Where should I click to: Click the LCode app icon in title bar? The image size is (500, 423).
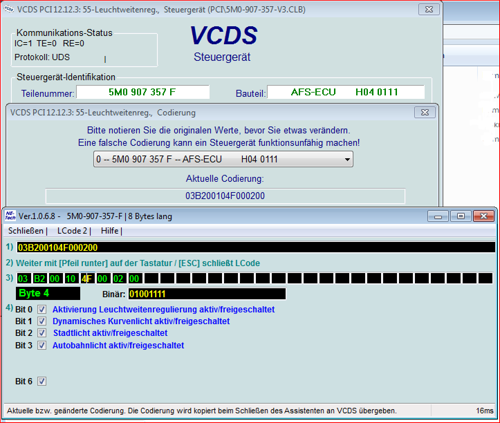10,216
